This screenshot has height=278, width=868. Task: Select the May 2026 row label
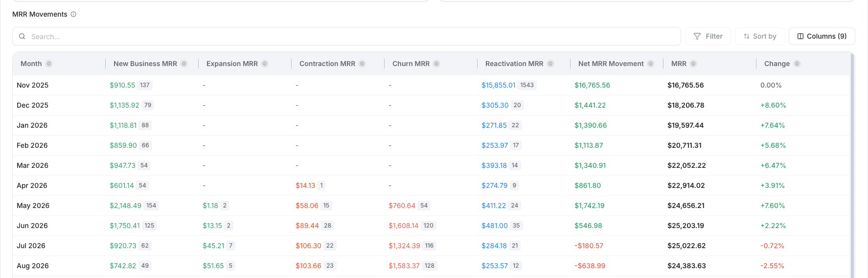coord(33,206)
